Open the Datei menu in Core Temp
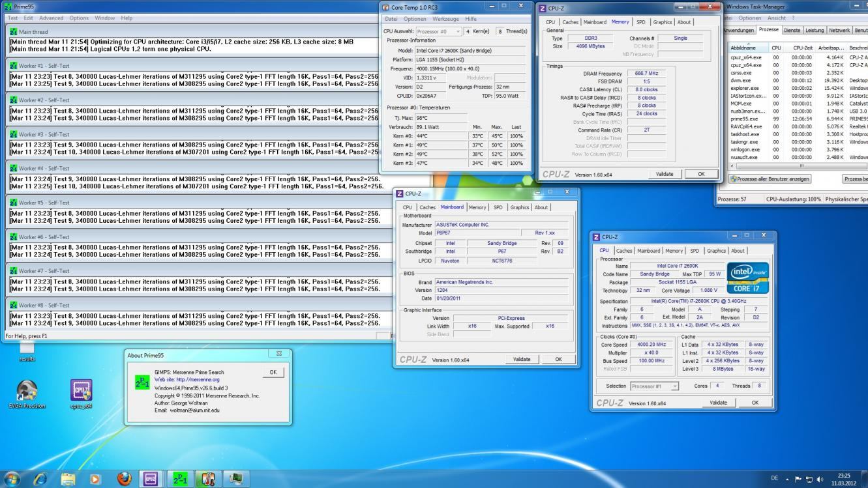868x488 pixels. tap(391, 19)
